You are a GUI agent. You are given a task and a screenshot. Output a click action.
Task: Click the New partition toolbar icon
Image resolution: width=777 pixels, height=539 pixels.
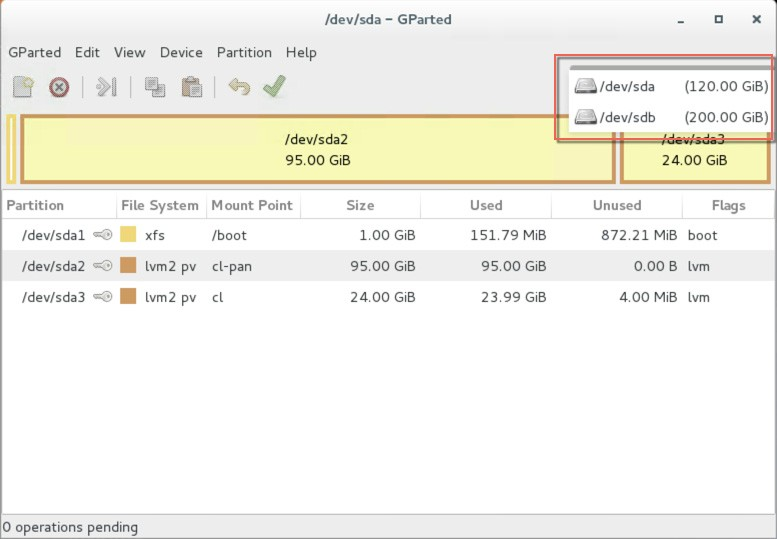point(23,87)
